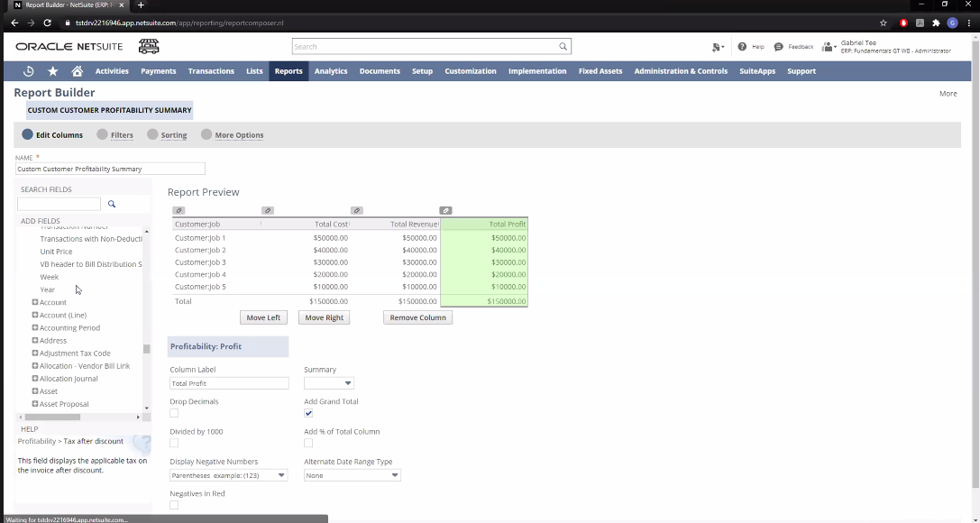Click the Home icon in the navigation bar
The image size is (980, 523).
[78, 70]
